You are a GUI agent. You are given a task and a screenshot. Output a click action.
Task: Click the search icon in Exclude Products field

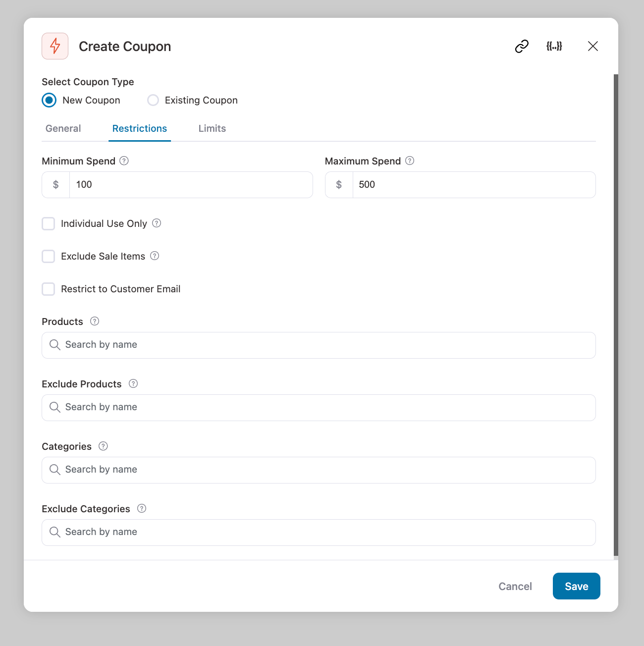click(x=55, y=407)
